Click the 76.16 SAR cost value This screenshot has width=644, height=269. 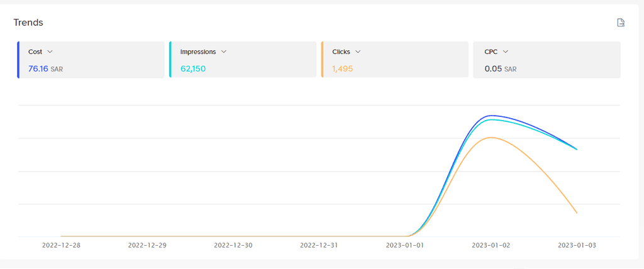[45, 69]
